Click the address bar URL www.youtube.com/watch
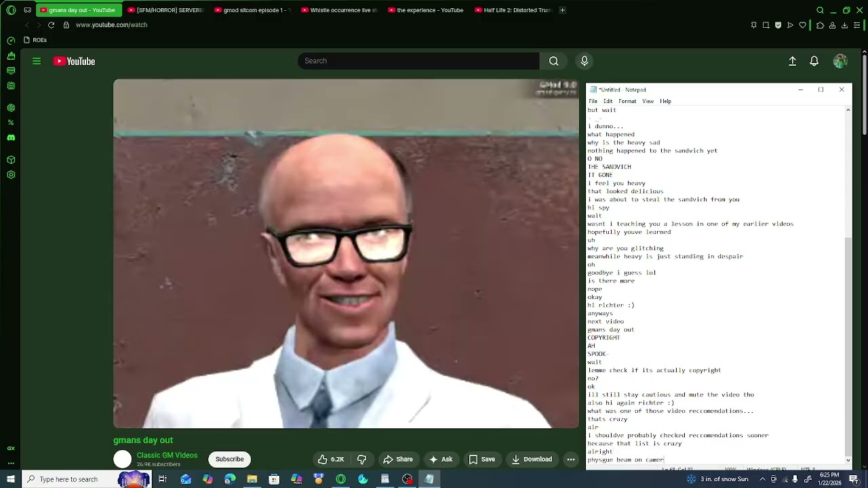This screenshot has width=868, height=488. (111, 25)
